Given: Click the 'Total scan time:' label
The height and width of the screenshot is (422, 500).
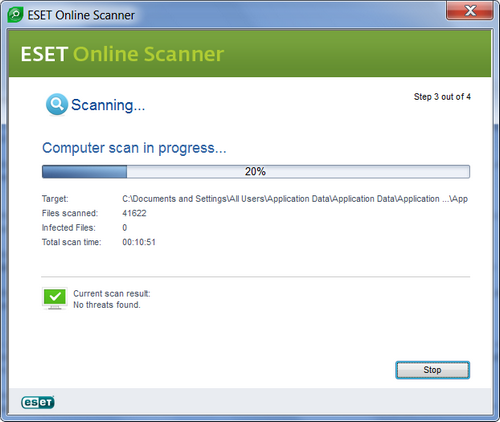Looking at the screenshot, I should click(x=72, y=242).
